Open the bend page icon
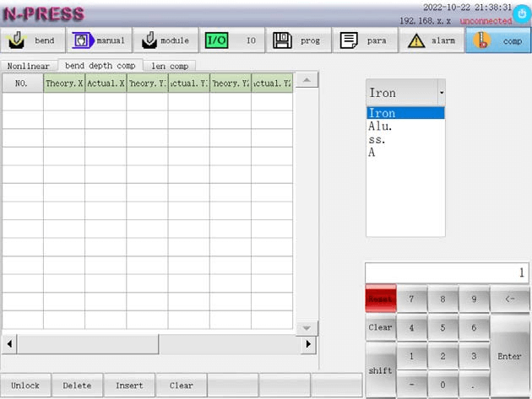The image size is (532, 399). (17, 40)
